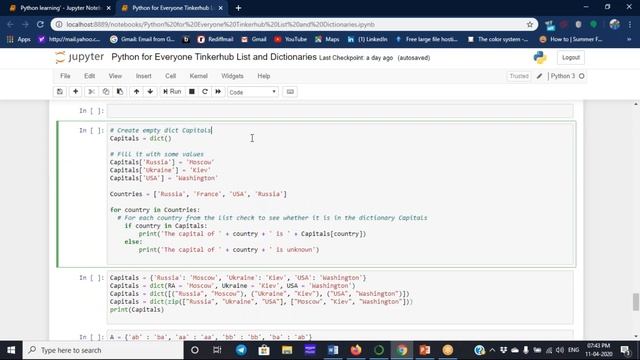
Task: Open the notification center icon
Action: tap(625, 350)
